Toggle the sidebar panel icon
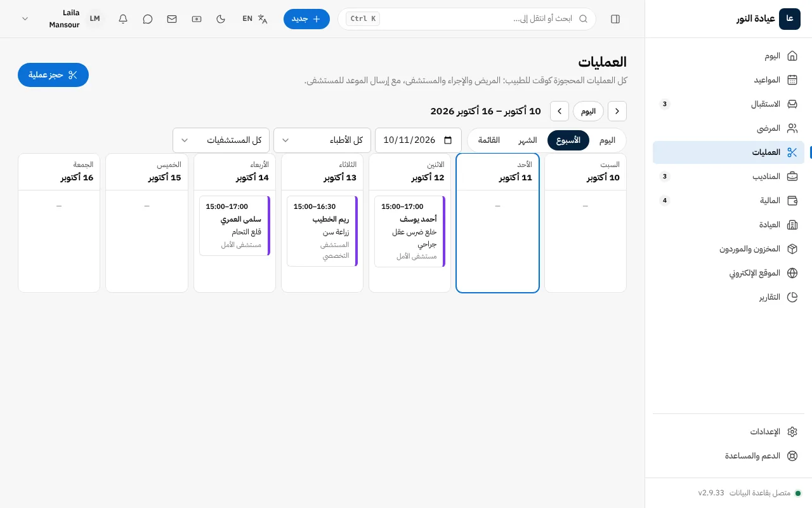Screen dimensions: 812x508 [615, 19]
